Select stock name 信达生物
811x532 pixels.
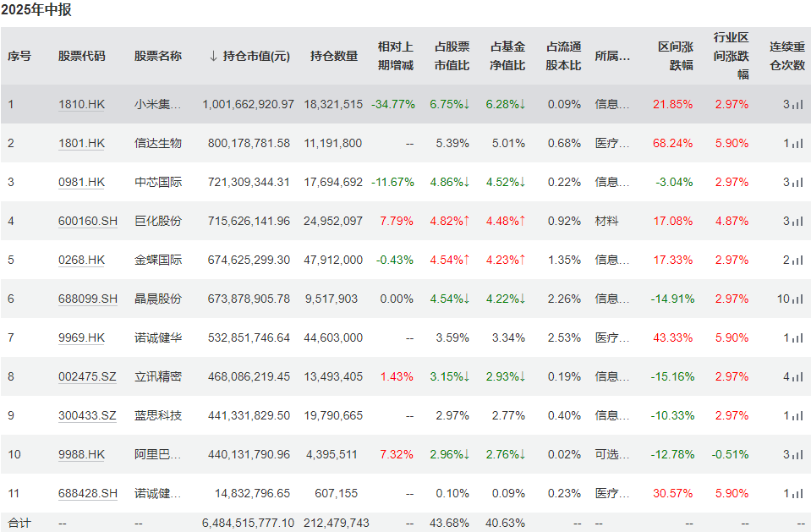158,143
